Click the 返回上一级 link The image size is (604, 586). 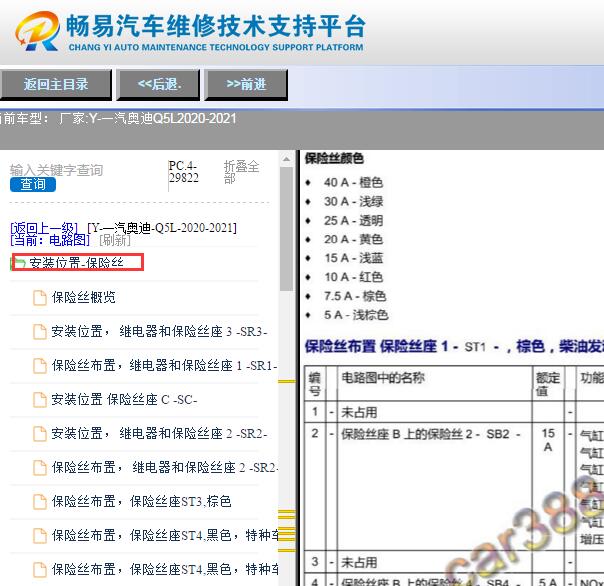pyautogui.click(x=44, y=227)
